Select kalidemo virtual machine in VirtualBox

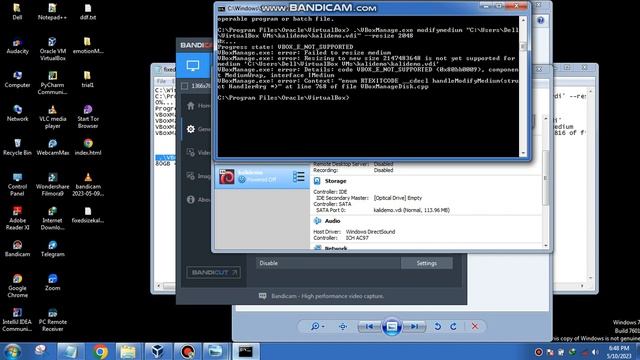tap(261, 177)
